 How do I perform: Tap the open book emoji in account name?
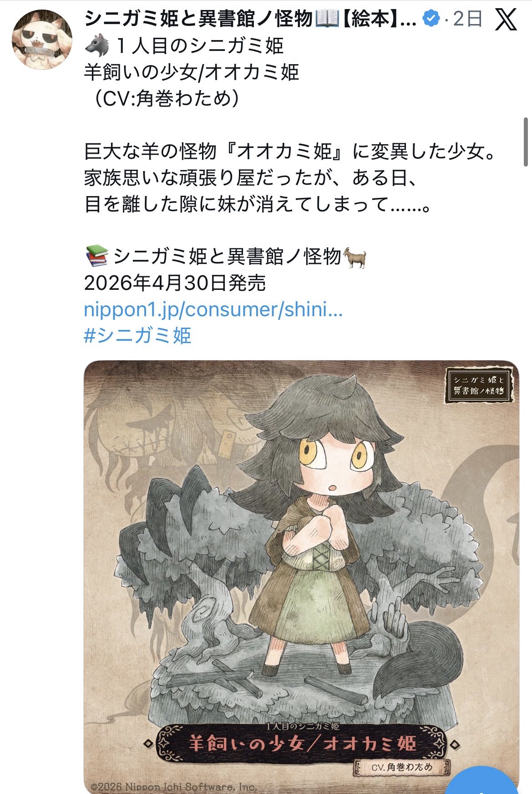(326, 19)
